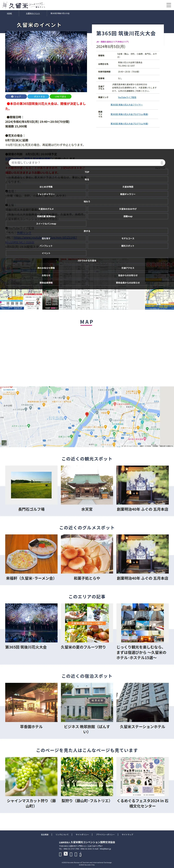Click the search icon in search box
The image size is (174, 868).
[162, 162]
